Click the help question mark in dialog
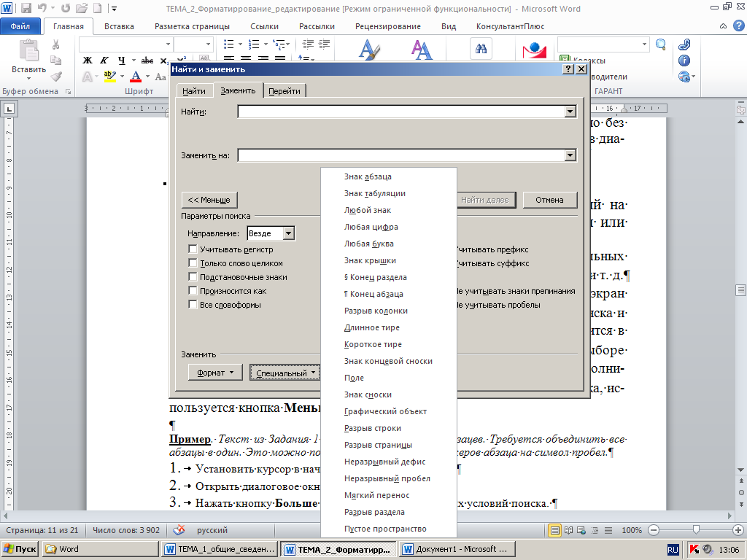Image resolution: width=747 pixels, height=560 pixels. point(568,69)
